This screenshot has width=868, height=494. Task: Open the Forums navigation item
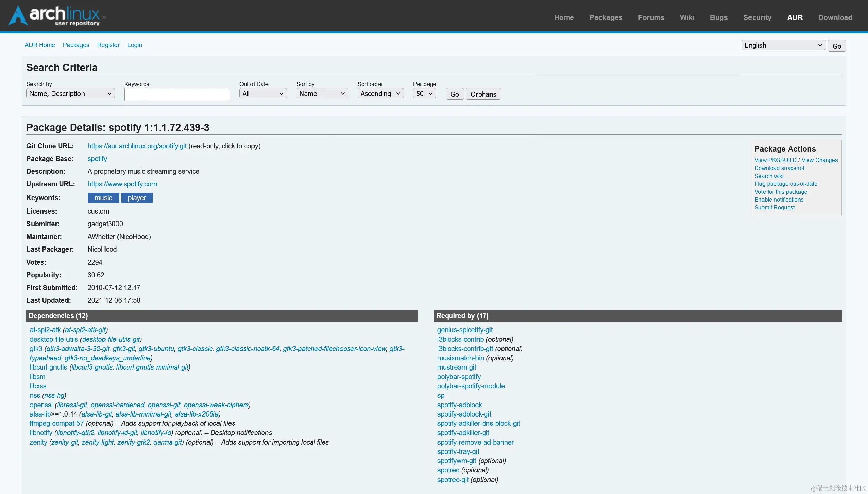651,17
